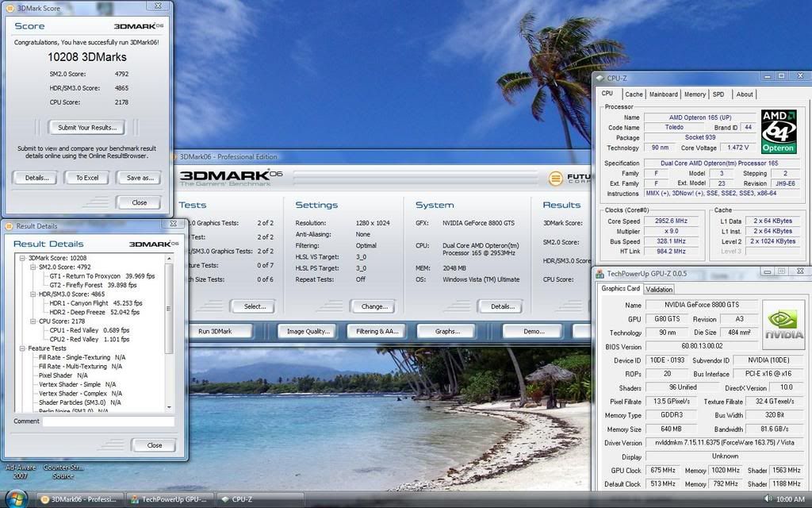Click Close button in Result Details
Image resolution: width=812 pixels, height=508 pixels.
155,445
